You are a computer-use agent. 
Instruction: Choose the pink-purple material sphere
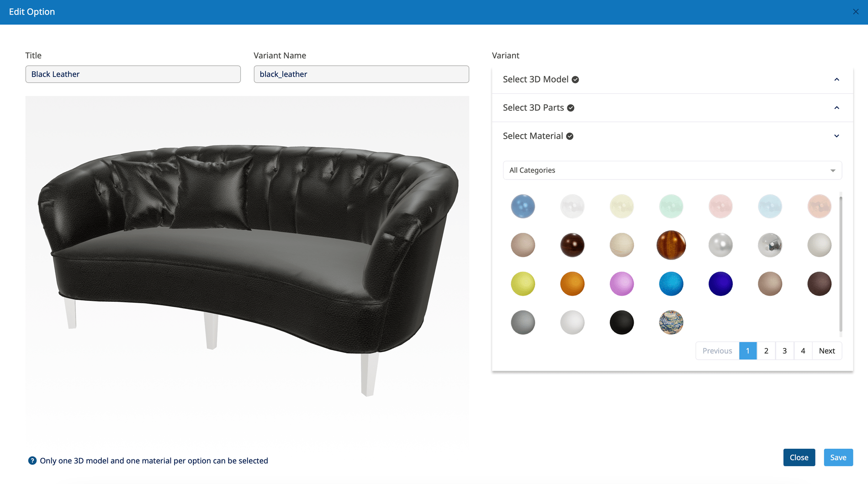622,284
